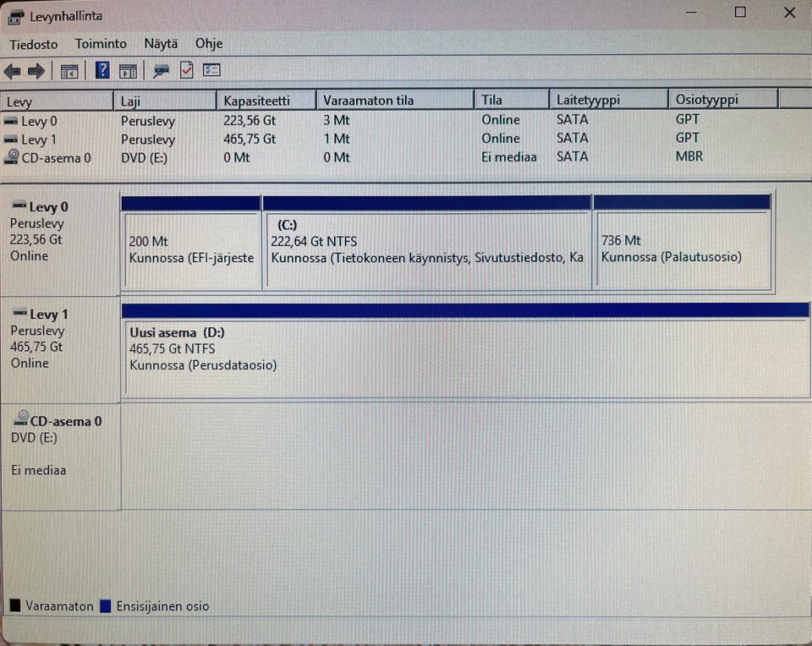
Task: Click the DVD (E:) cell in Laji column
Action: (145, 158)
